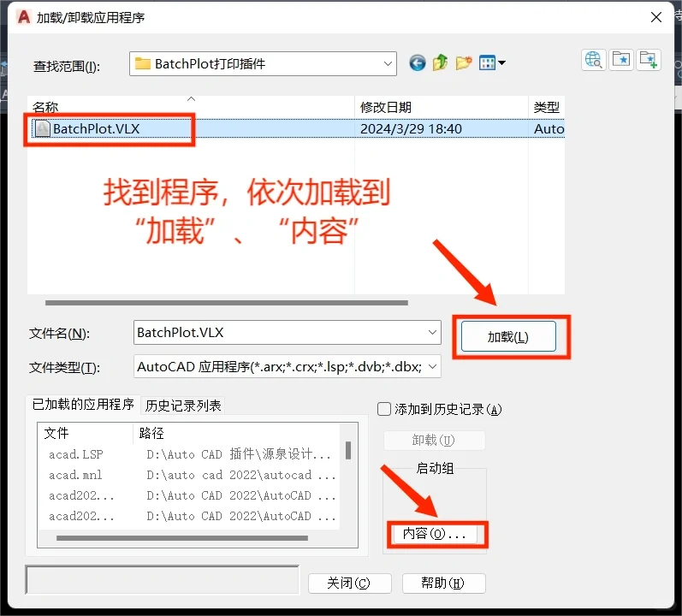Click the favorites folder star icon
The width and height of the screenshot is (682, 616).
pos(621,60)
